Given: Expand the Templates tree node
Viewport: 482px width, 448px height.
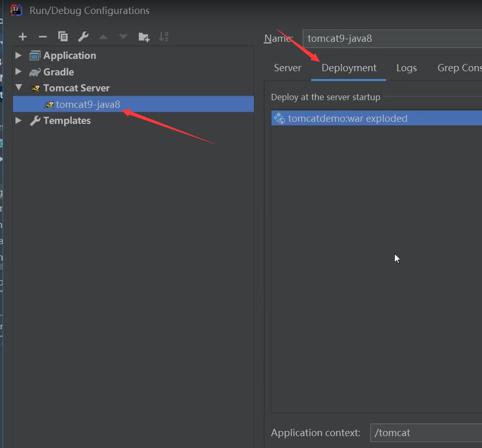Looking at the screenshot, I should [18, 120].
